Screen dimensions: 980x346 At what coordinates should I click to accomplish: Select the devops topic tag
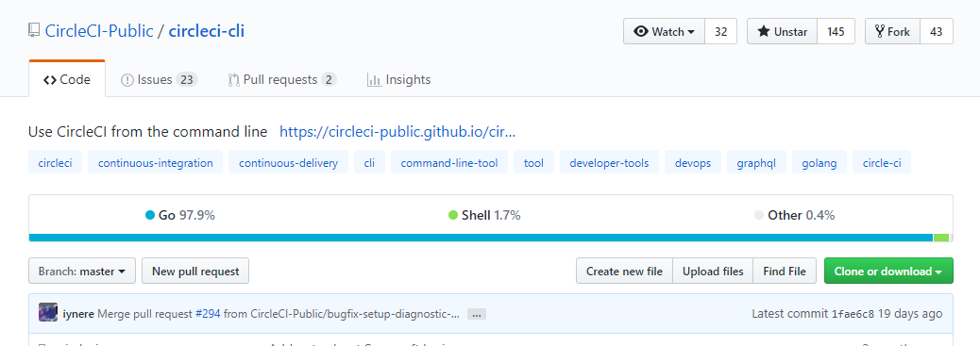693,164
